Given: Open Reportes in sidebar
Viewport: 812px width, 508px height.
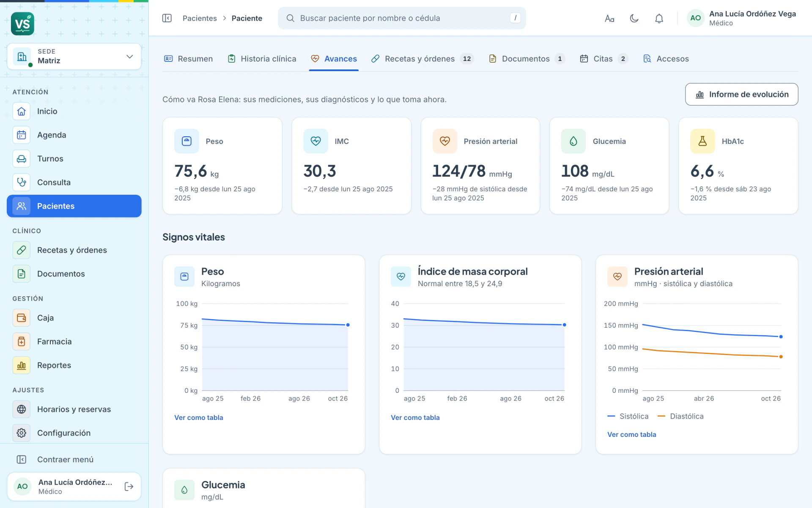Looking at the screenshot, I should tap(74, 365).
